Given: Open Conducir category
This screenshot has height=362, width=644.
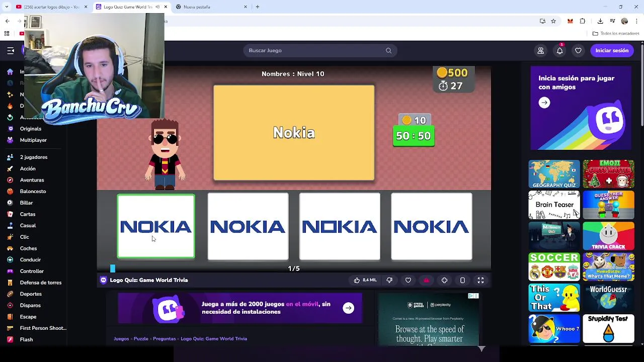Looking at the screenshot, I should click(x=30, y=260).
